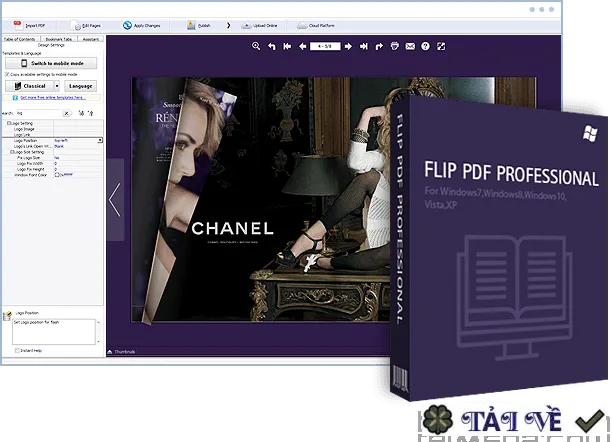Click the description box scroll down arrow
The height and width of the screenshot is (442, 612).
(x=98, y=342)
